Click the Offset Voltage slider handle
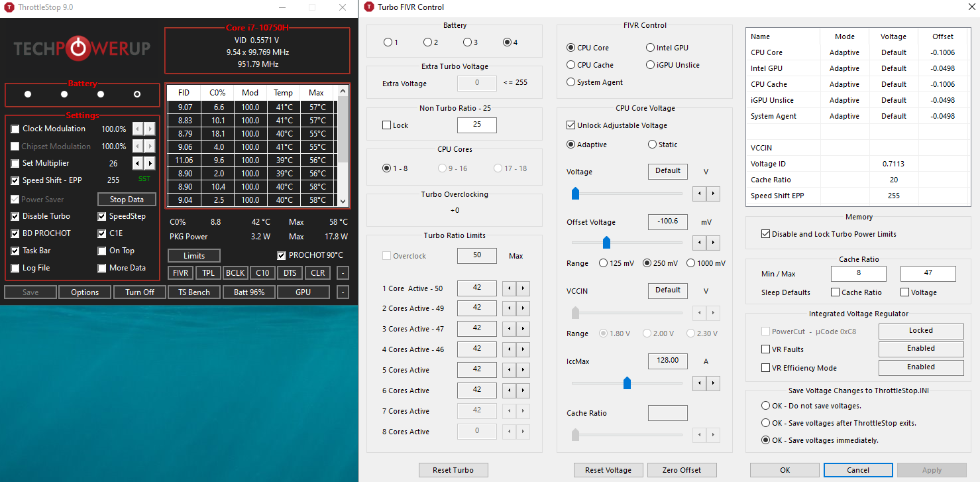This screenshot has width=980, height=482. coord(606,243)
